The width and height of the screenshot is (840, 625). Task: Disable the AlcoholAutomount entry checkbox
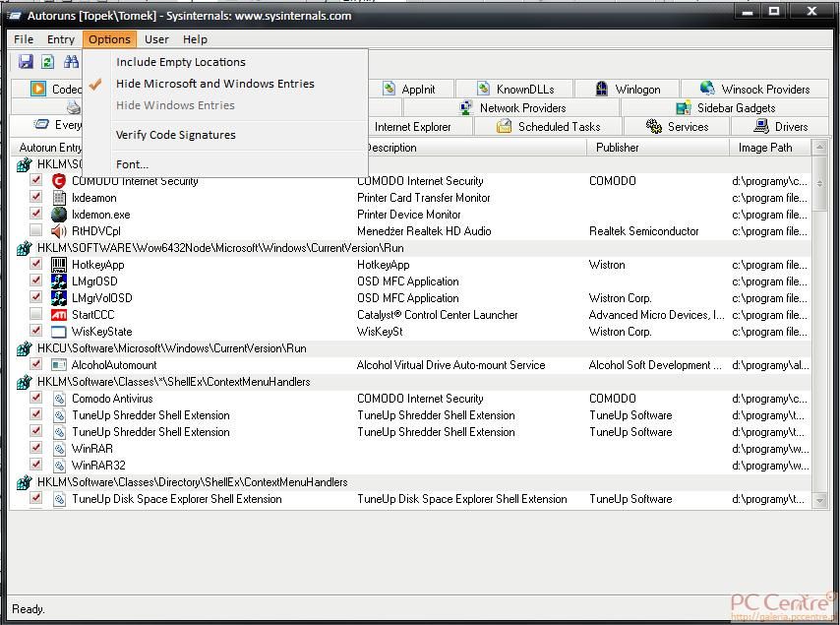point(36,365)
